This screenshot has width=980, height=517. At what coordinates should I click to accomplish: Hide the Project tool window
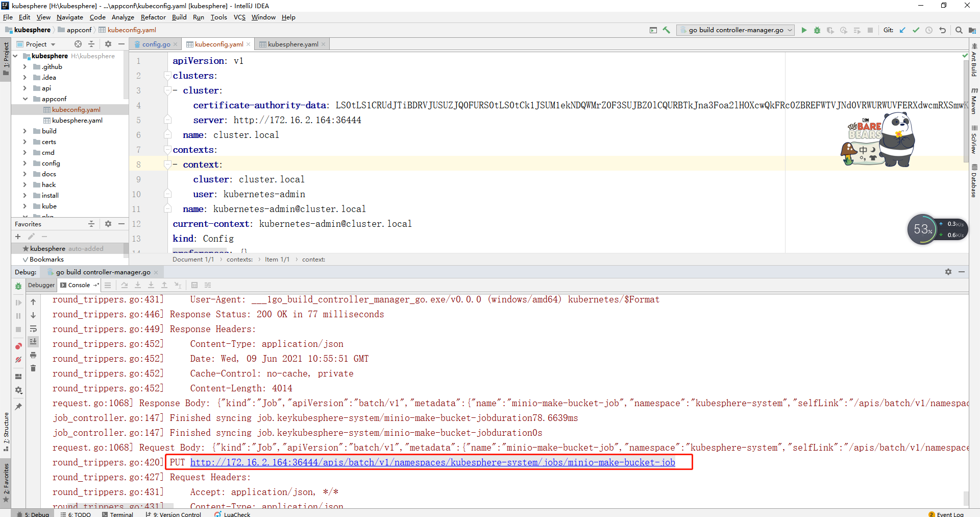[121, 44]
